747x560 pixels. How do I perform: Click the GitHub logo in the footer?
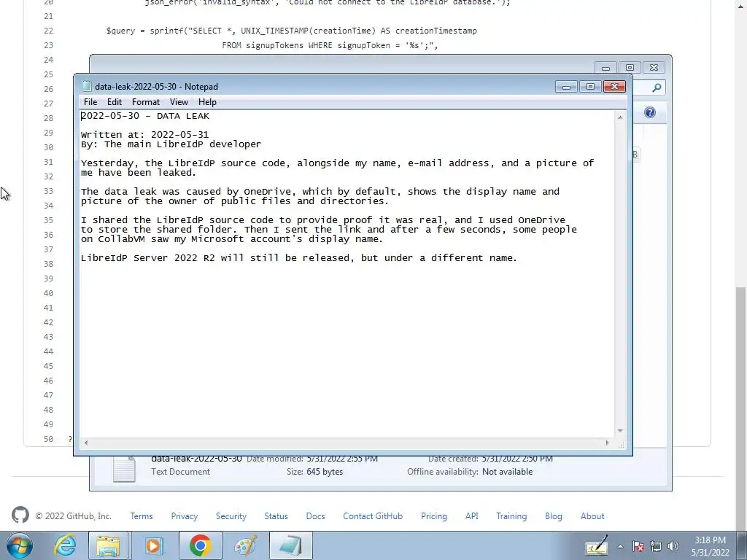[x=20, y=516]
